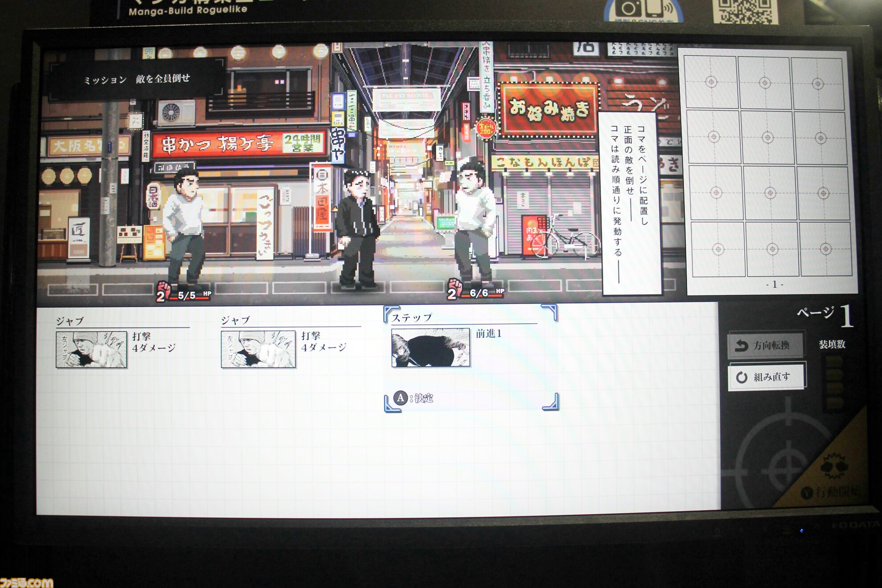Pick the second-row middle crosshair on the page grid
The width and height of the screenshot is (882, 588).
(768, 138)
